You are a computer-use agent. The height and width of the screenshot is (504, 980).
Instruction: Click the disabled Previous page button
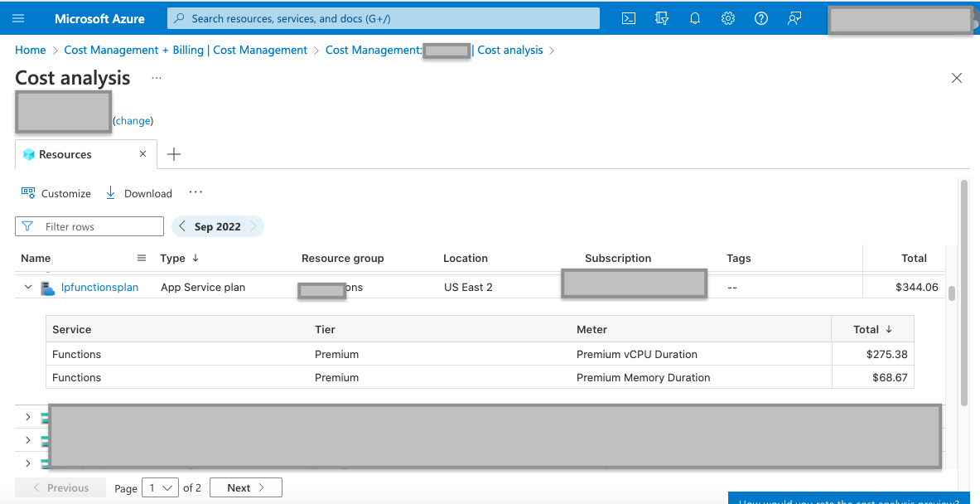click(60, 487)
